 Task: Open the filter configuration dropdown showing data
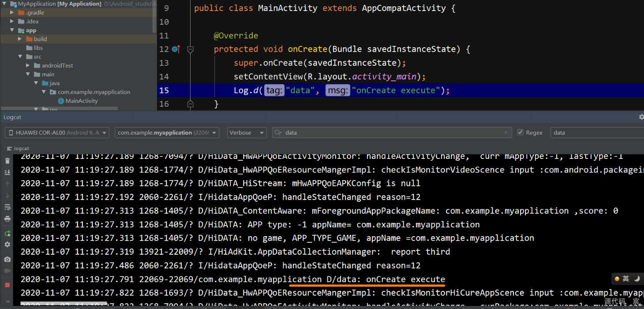pos(597,132)
